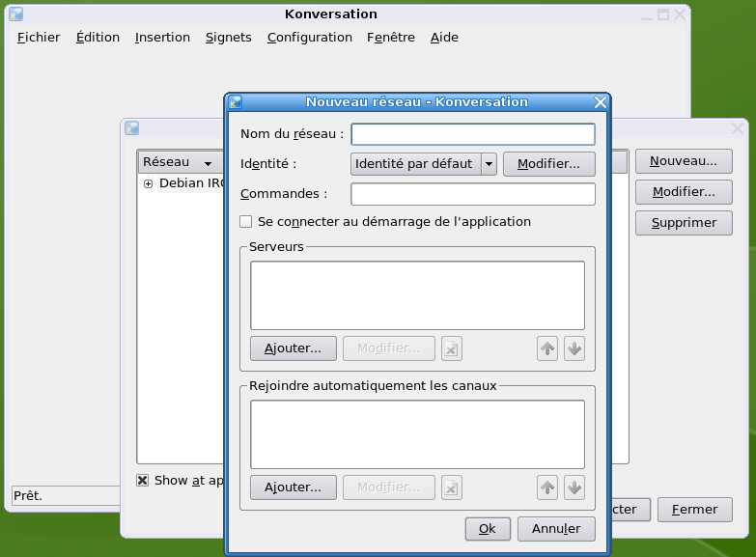Click move-up arrow in auto-join channels section
The image size is (756, 557).
[x=547, y=487]
